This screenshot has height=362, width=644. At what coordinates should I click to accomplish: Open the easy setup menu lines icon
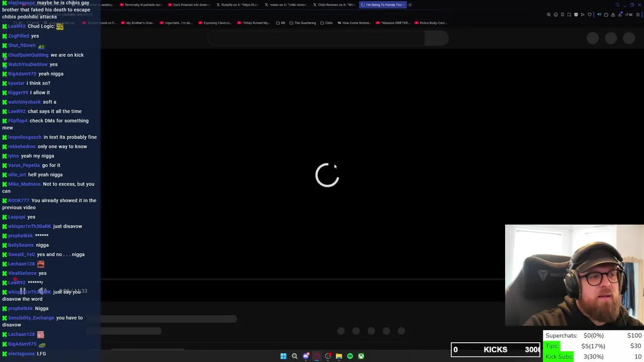pyautogui.click(x=637, y=15)
